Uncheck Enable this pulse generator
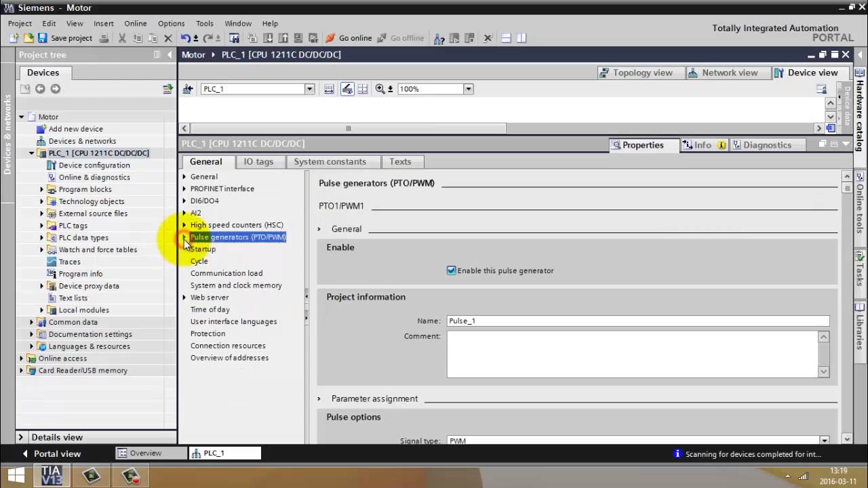 click(x=451, y=270)
